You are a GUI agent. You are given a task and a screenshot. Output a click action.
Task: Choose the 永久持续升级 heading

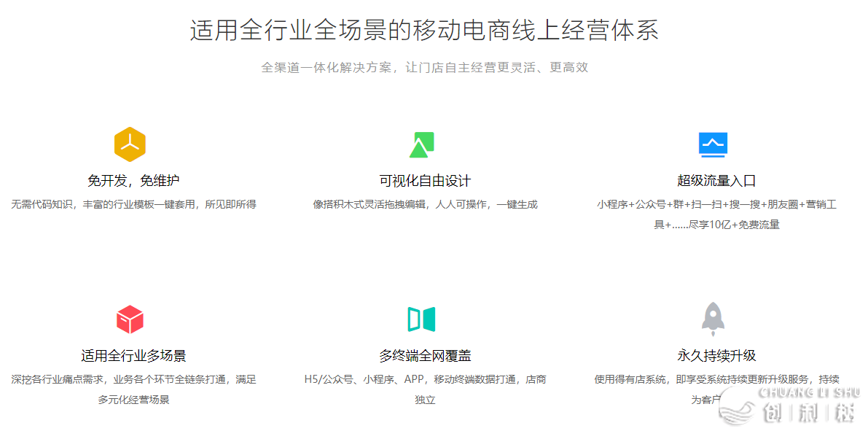click(x=716, y=356)
